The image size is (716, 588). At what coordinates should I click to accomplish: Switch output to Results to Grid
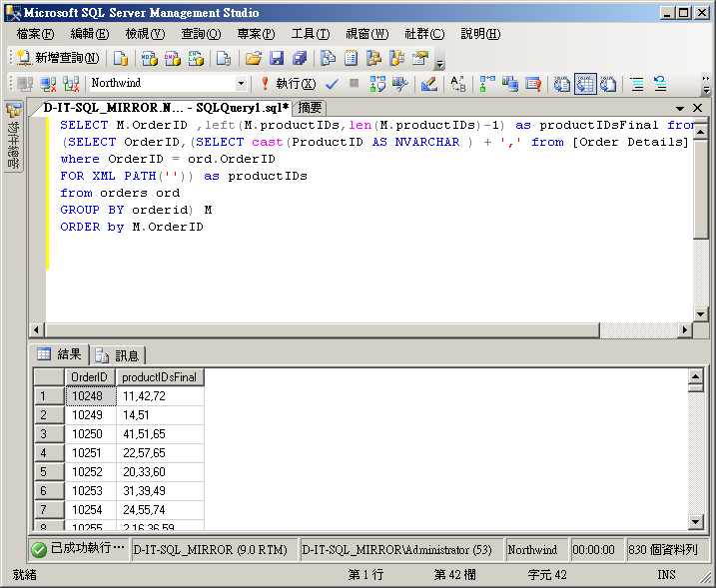click(x=585, y=84)
